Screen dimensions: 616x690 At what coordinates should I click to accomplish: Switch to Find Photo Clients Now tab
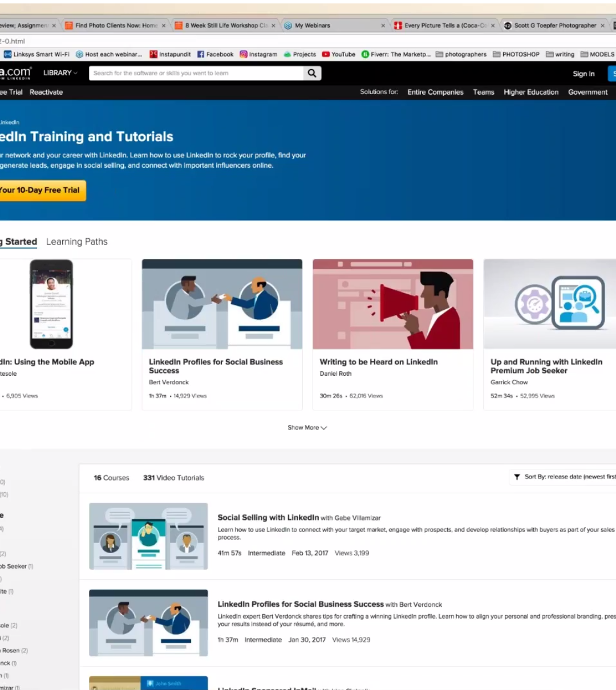click(x=116, y=26)
